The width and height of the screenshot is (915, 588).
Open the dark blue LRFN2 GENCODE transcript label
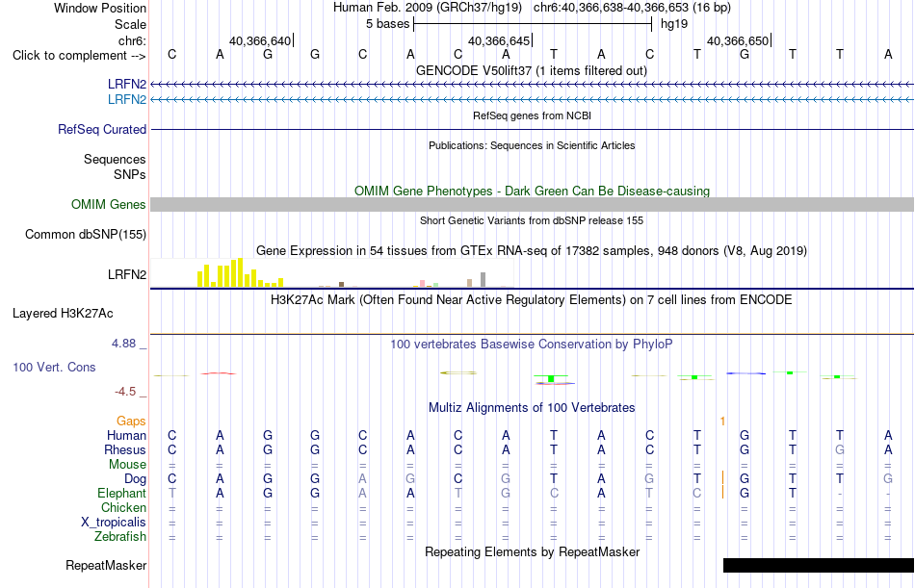coord(126,85)
